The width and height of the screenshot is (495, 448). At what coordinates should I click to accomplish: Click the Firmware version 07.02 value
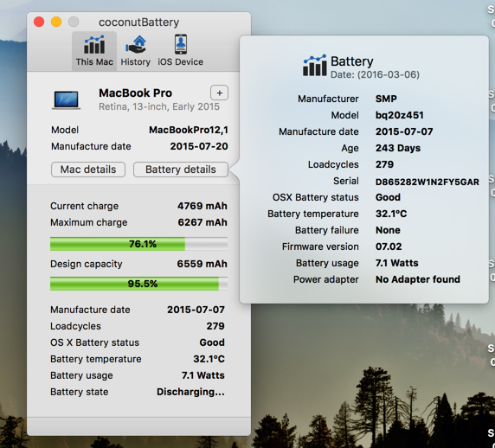point(389,246)
